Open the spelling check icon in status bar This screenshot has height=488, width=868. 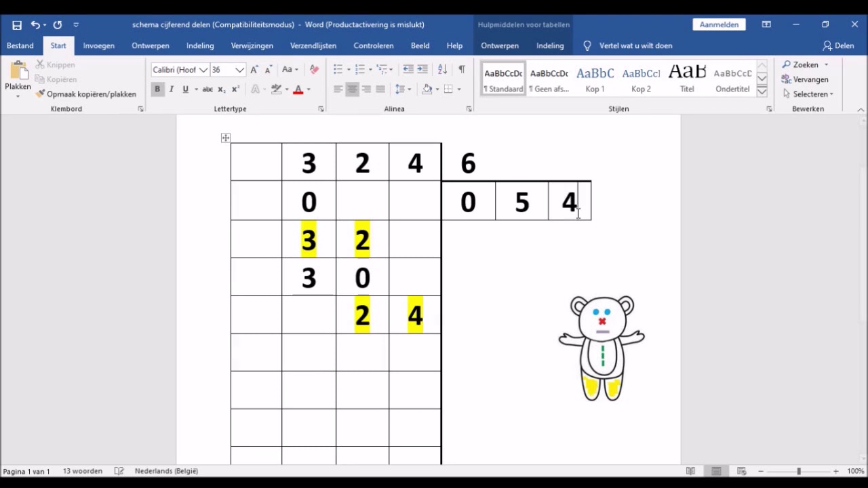pyautogui.click(x=119, y=471)
